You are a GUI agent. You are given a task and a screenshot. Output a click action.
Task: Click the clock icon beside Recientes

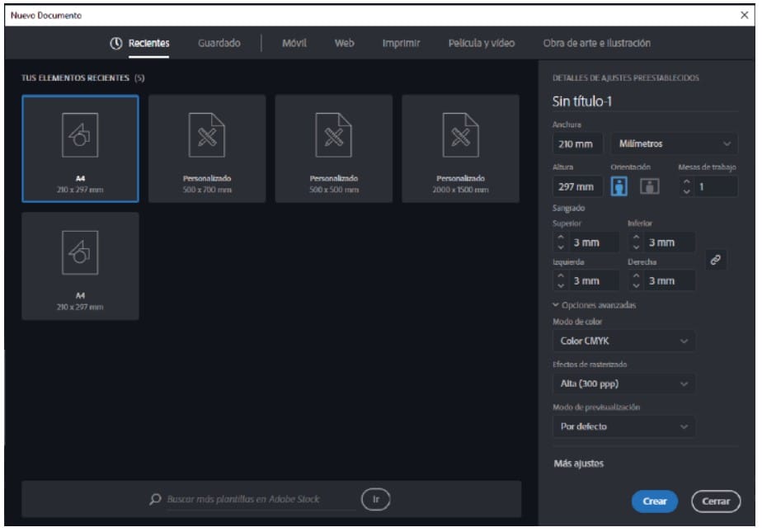point(116,44)
